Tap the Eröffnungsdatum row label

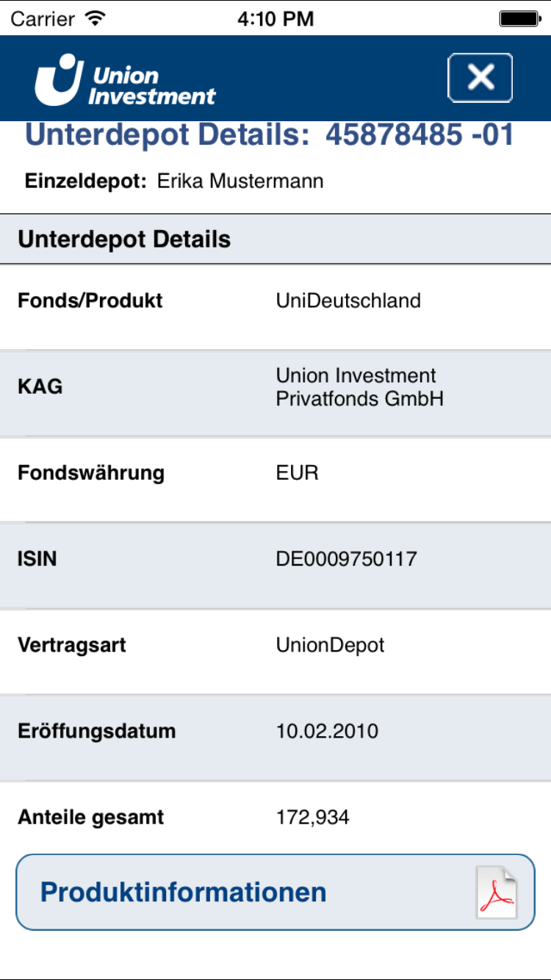coord(96,731)
